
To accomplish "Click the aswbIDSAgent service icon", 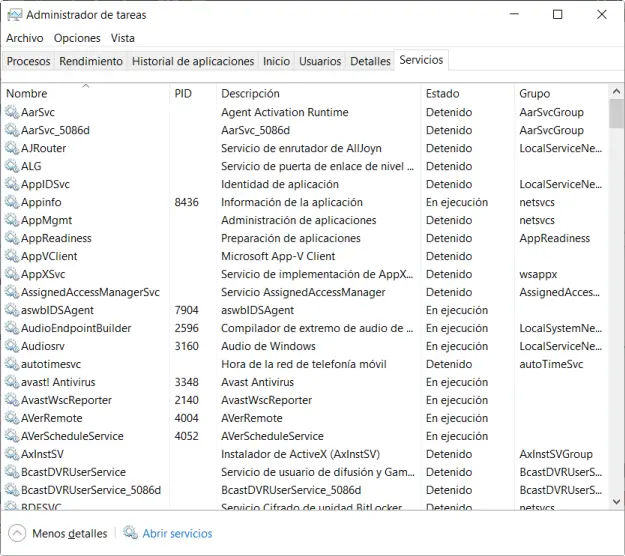I will click(x=12, y=310).
